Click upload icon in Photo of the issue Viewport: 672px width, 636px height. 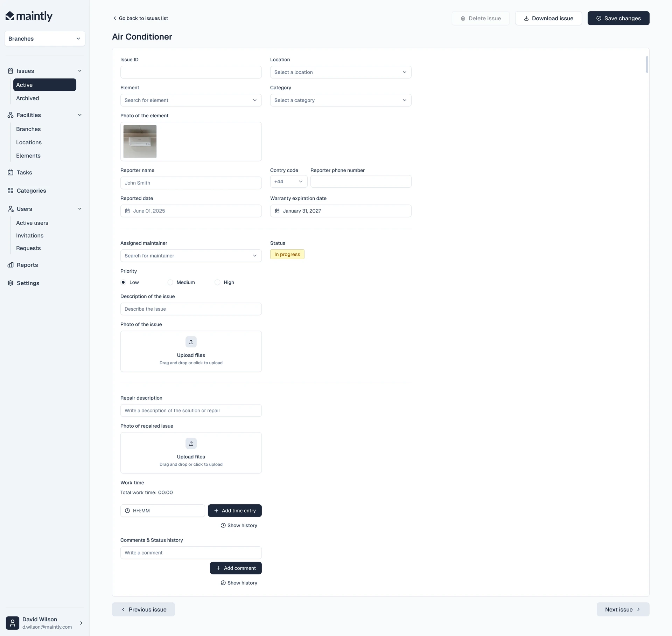(191, 342)
